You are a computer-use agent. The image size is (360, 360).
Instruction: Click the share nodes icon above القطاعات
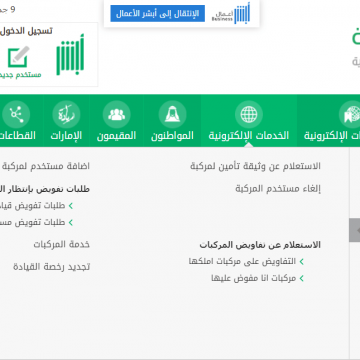pyautogui.click(x=16, y=115)
